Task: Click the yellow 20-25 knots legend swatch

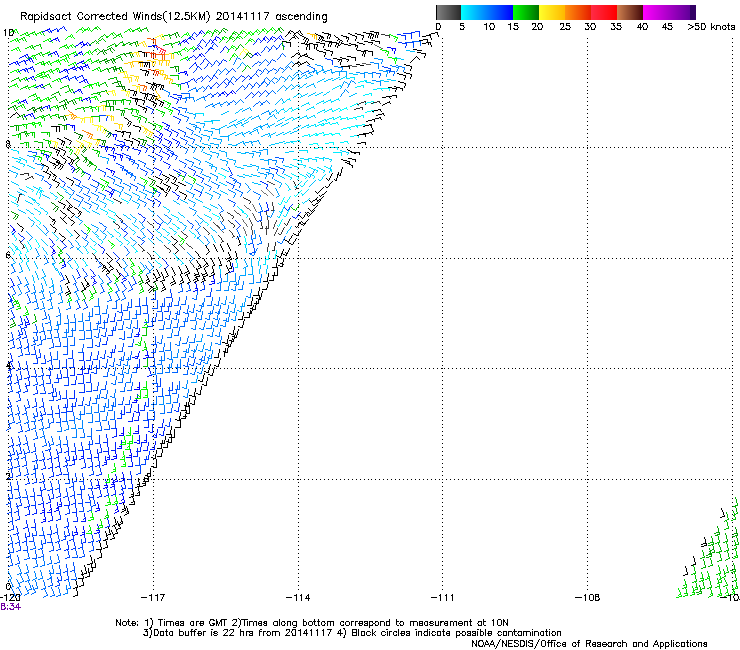Action: 552,12
